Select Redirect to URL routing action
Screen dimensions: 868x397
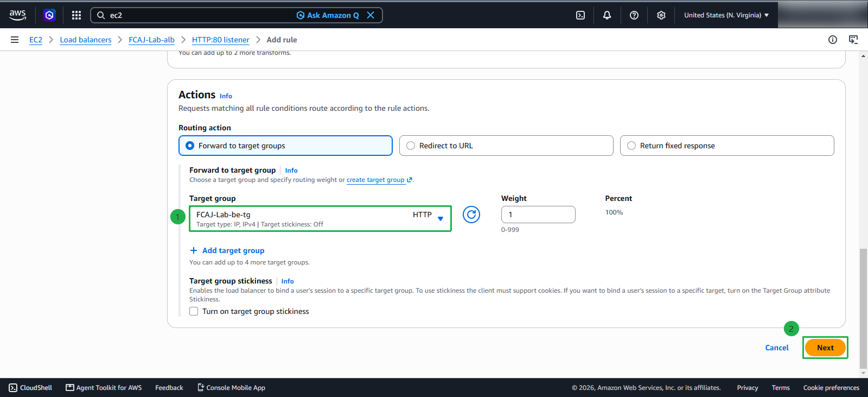506,146
